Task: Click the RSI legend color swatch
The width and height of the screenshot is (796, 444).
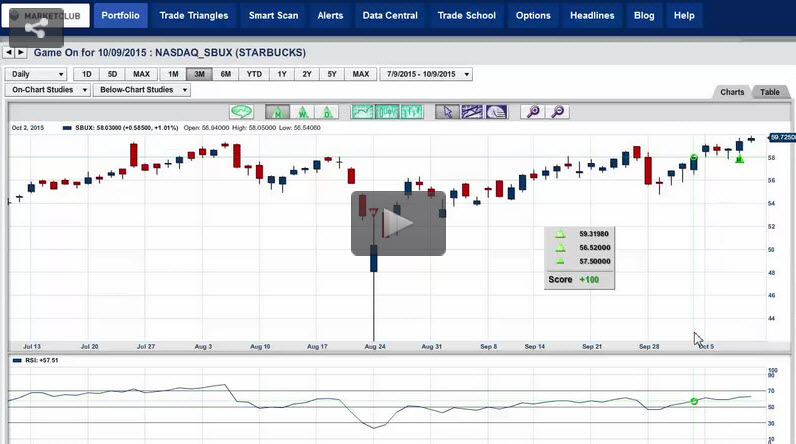Action: pyautogui.click(x=17, y=360)
